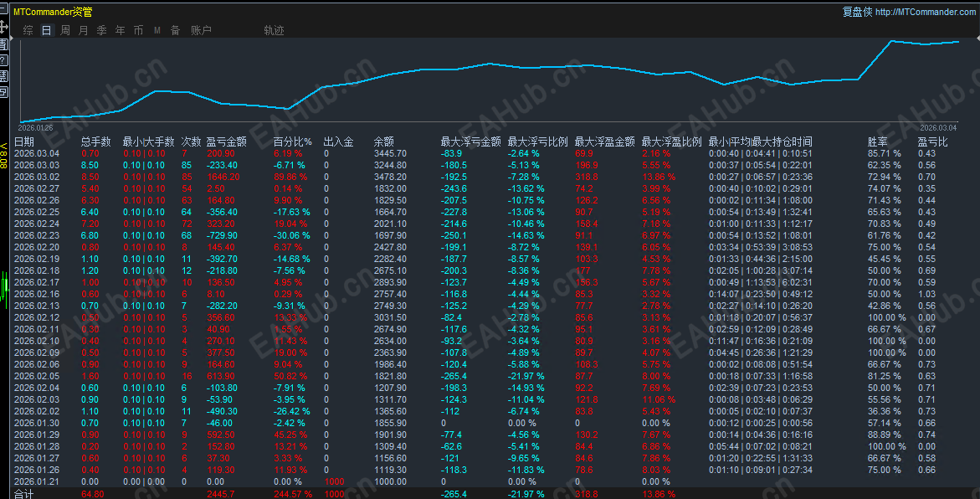Image resolution: width=980 pixels, height=499 pixels.
Task: Open the 季 quarterly tab
Action: coord(101,30)
